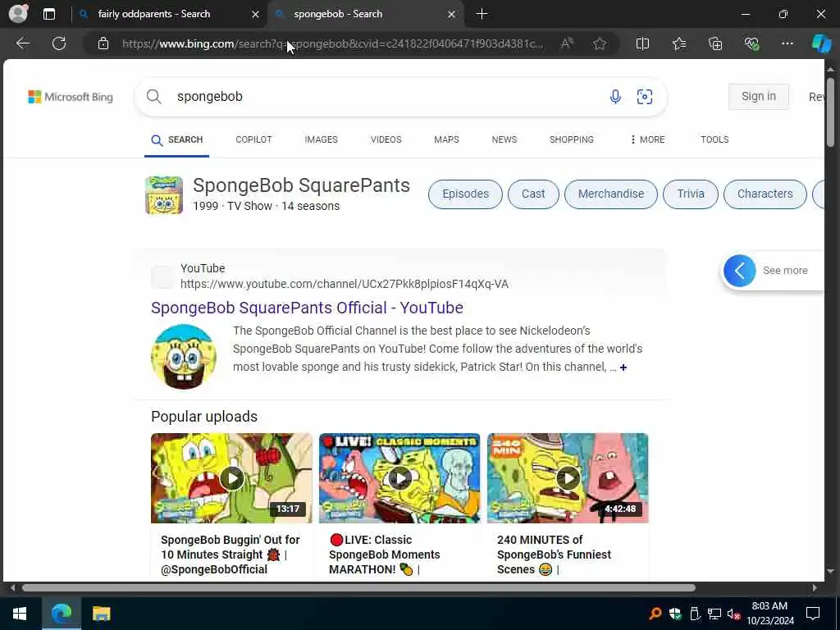Play the 240 minutes 4:42:48 video
This screenshot has height=630, width=840.
click(568, 478)
